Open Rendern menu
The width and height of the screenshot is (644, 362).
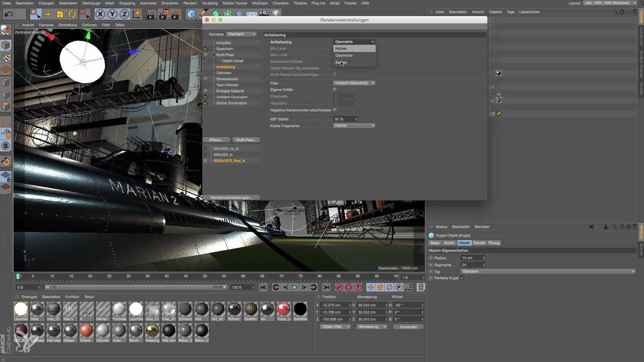coord(190,3)
